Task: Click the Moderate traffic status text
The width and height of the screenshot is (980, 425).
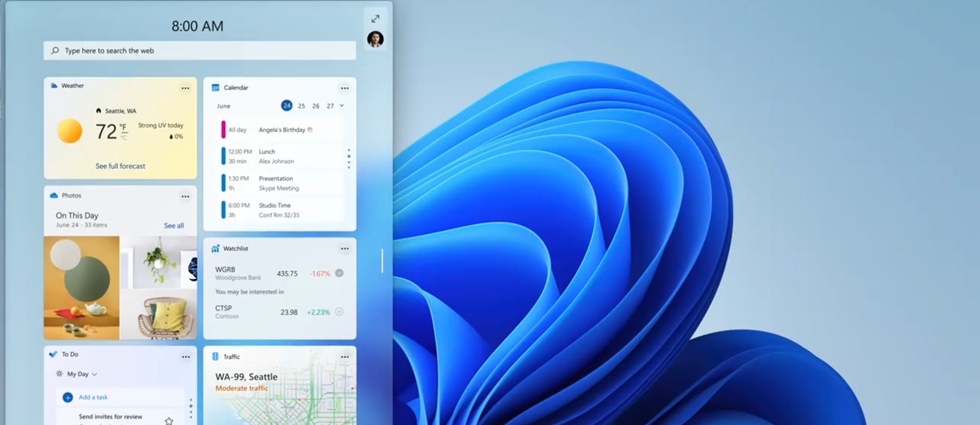Action: pyautogui.click(x=242, y=388)
